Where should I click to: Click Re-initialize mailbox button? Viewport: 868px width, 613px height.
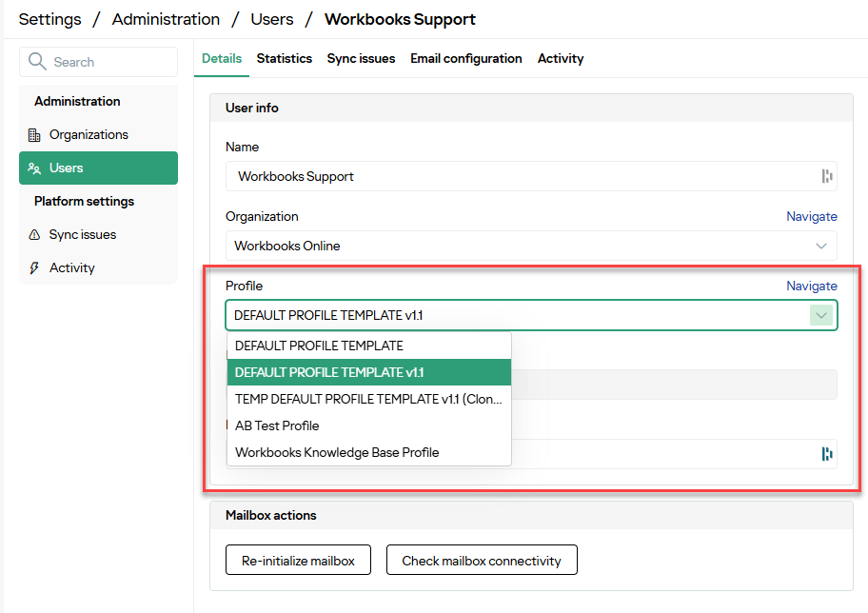point(298,561)
